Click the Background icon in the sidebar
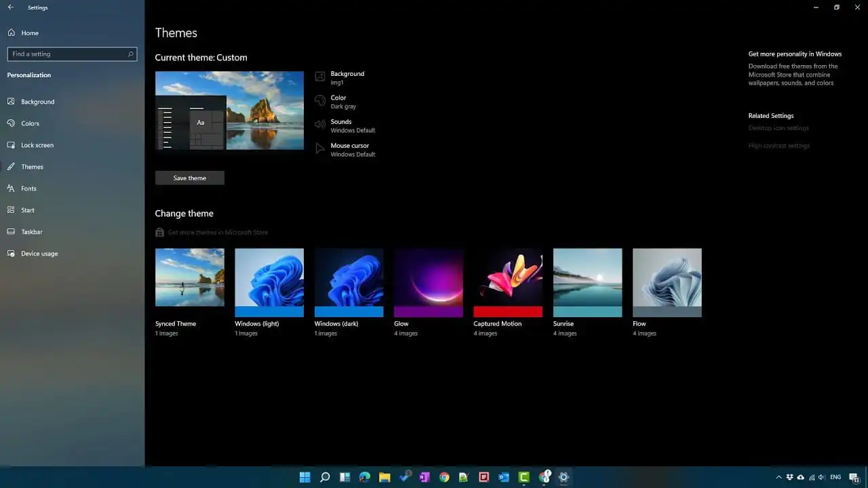 tap(11, 102)
